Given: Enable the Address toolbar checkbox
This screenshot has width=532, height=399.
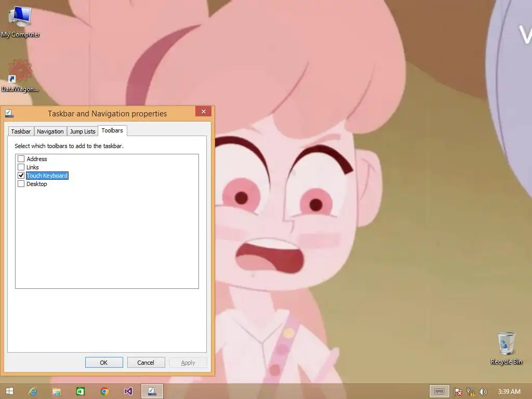Looking at the screenshot, I should [21, 159].
